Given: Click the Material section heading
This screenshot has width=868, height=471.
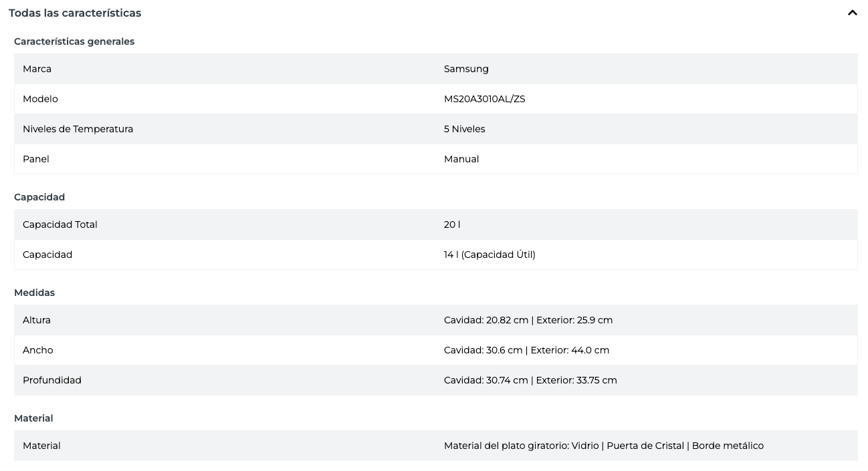Looking at the screenshot, I should 33,418.
